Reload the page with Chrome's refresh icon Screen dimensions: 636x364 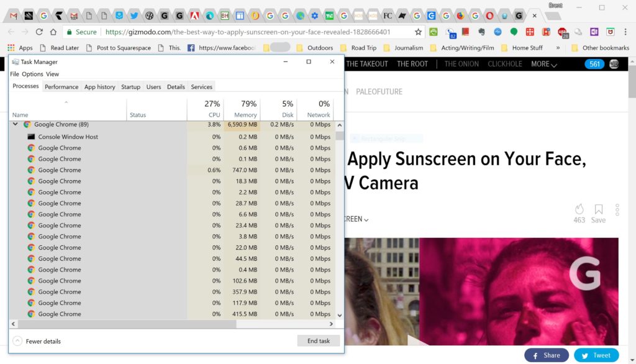[39, 32]
